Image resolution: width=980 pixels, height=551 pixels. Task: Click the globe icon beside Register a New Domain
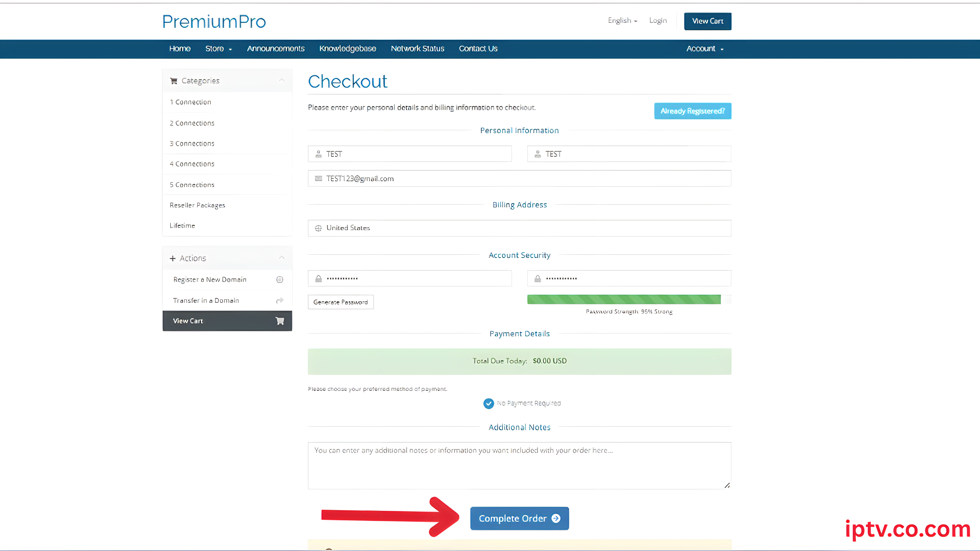[x=280, y=280]
